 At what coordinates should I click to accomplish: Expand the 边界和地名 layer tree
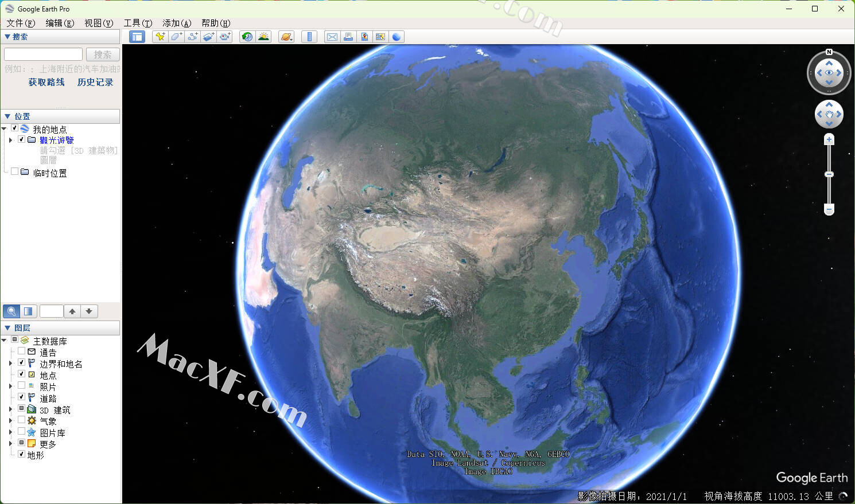(10, 363)
